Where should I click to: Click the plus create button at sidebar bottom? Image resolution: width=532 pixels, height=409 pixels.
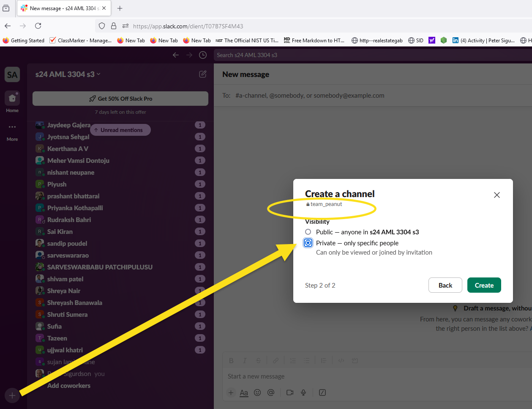[12, 395]
